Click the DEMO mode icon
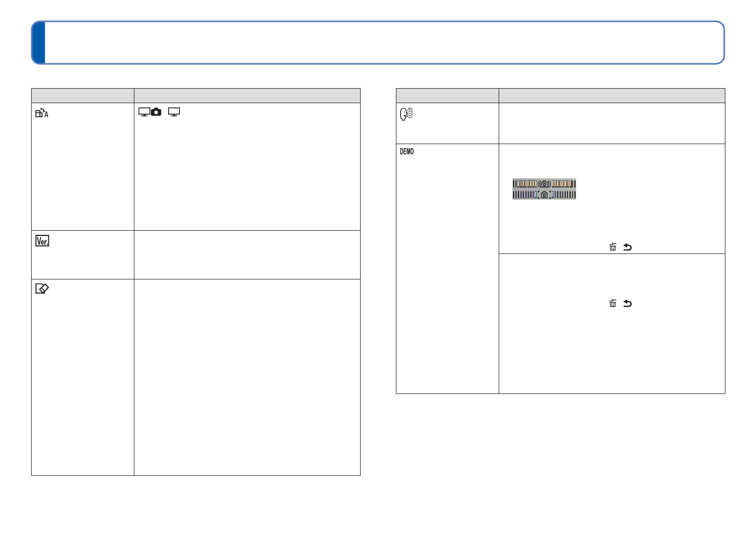The image size is (756, 535). point(407,151)
